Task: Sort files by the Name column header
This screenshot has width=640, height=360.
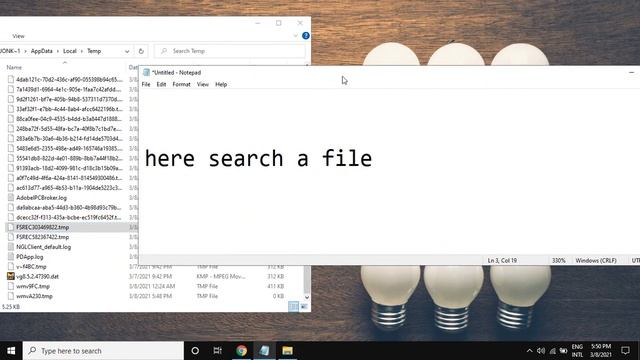Action: pos(14,67)
